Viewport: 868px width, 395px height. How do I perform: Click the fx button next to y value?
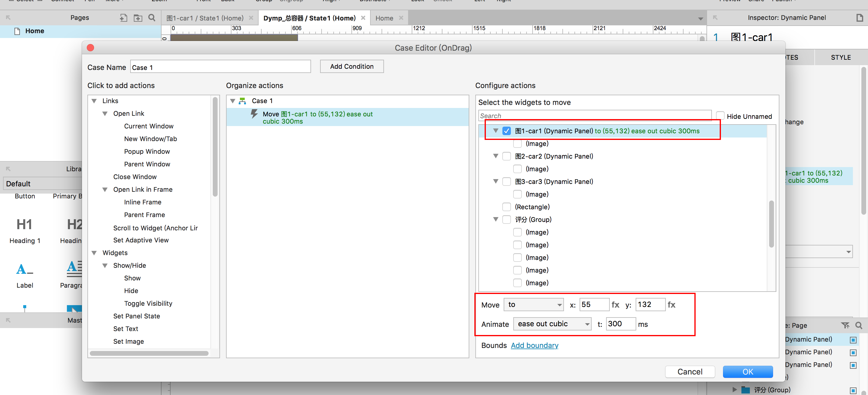[671, 305]
